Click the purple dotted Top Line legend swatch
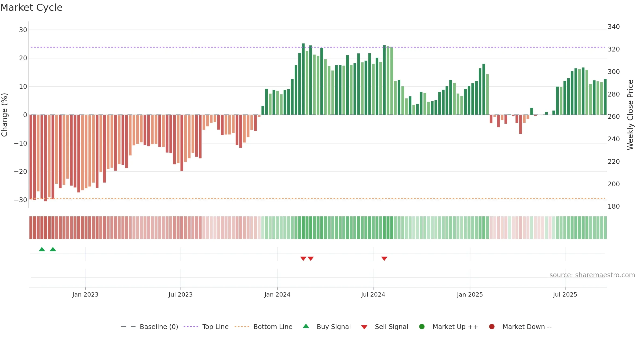This screenshot has height=362, width=644. click(191, 327)
